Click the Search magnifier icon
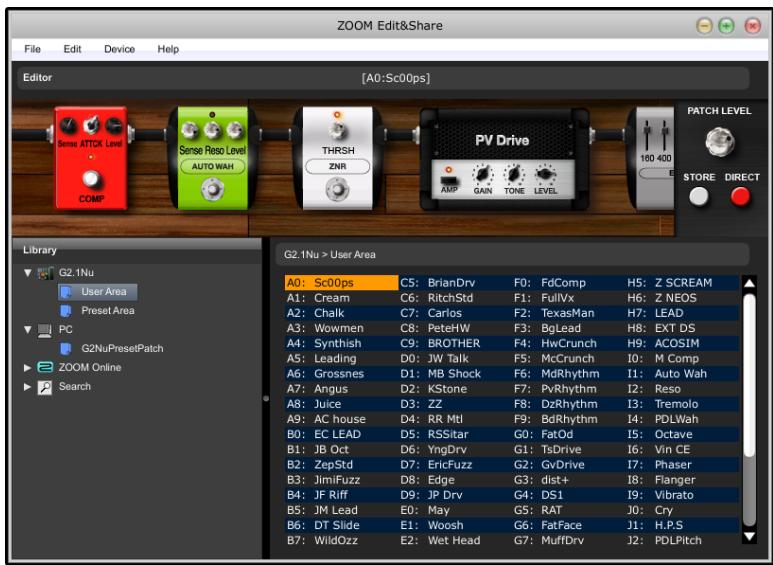This screenshot has height=565, width=773. [45, 387]
